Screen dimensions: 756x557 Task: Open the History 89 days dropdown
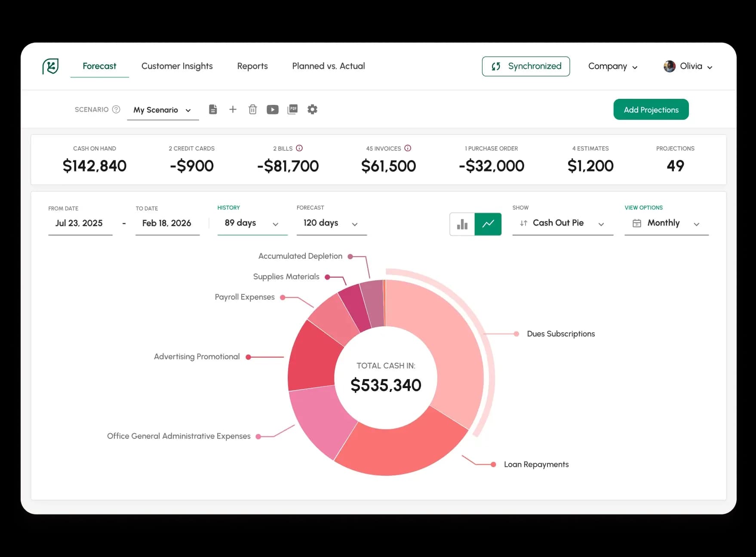[x=252, y=223]
